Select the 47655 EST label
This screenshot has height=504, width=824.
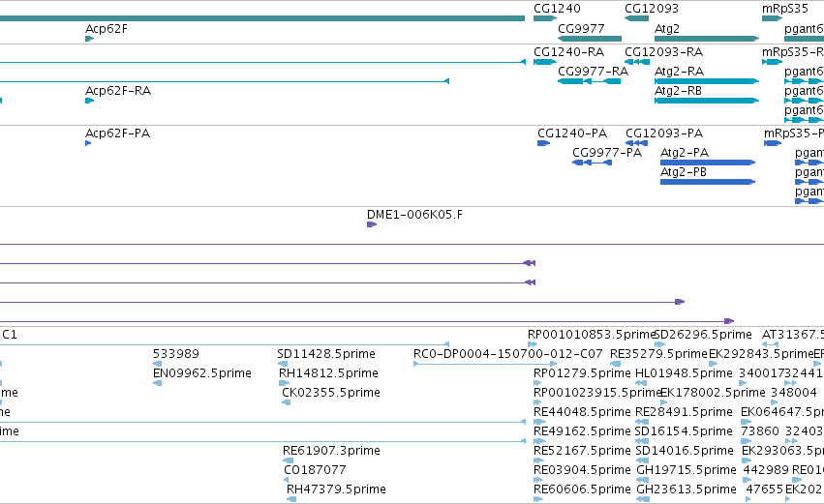click(x=765, y=489)
